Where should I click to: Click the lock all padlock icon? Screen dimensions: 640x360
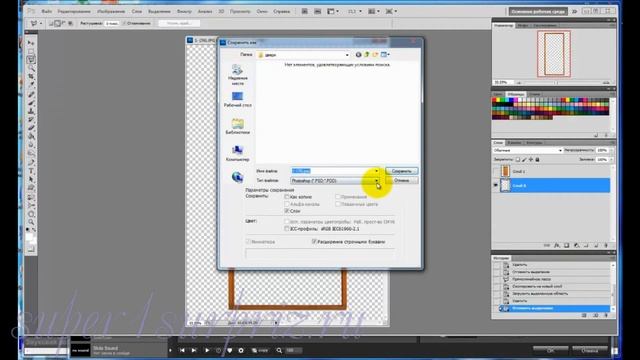pos(538,160)
